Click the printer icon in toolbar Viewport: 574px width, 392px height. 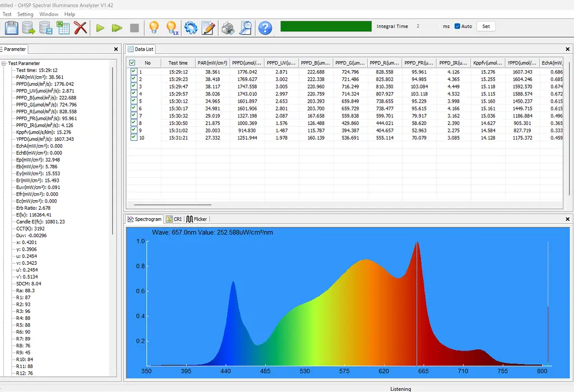click(228, 27)
